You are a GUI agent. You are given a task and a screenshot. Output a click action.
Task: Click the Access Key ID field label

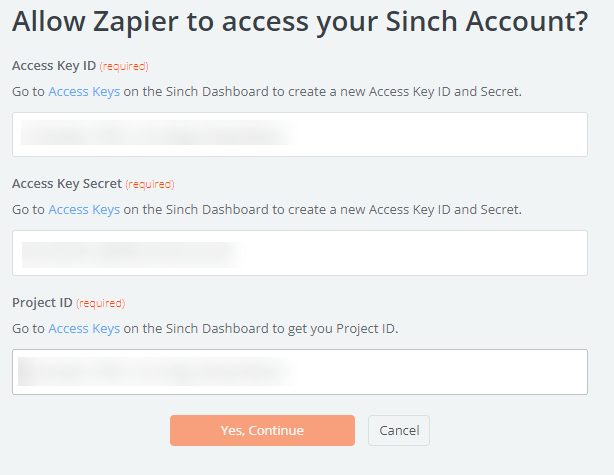pos(54,66)
